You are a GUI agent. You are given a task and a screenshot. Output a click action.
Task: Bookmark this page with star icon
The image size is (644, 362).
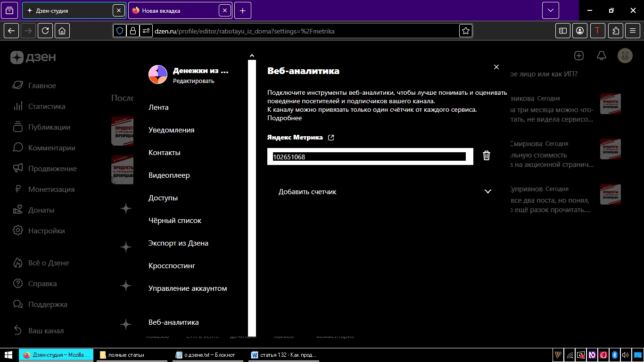pos(466,31)
